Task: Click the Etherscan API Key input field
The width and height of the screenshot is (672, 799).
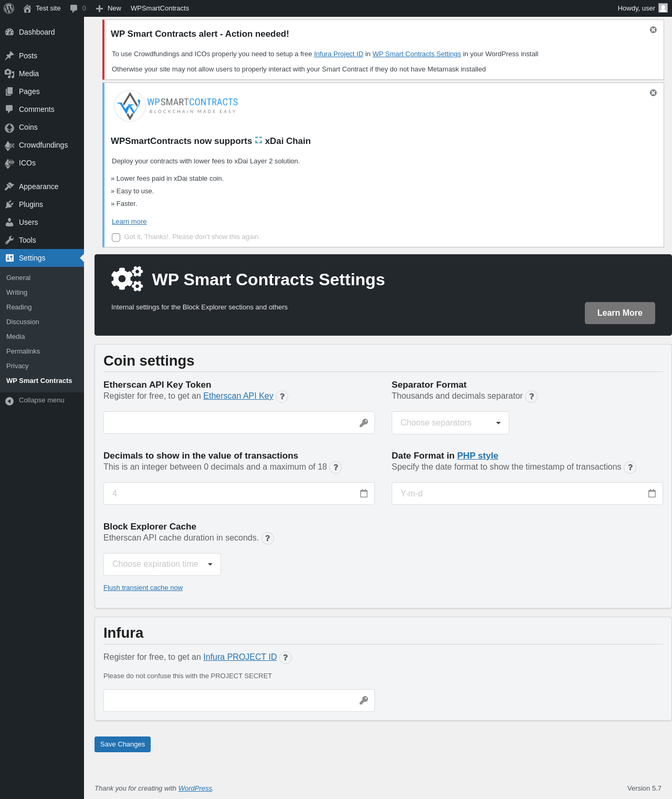Action: click(239, 423)
